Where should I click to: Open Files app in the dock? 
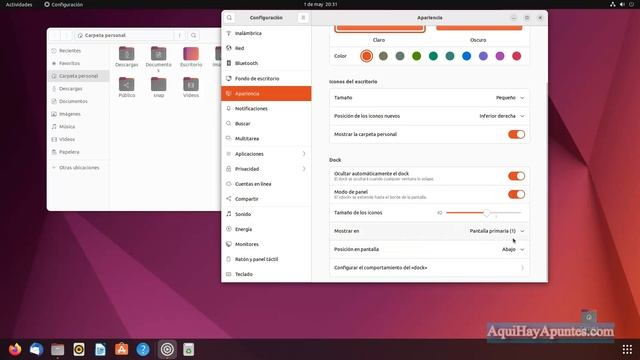tap(58, 349)
